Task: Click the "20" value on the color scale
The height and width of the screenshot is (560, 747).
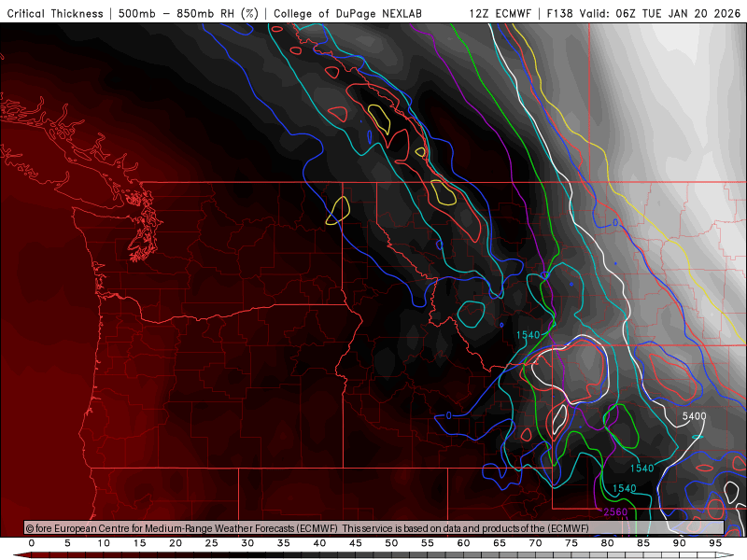Action: [176, 543]
